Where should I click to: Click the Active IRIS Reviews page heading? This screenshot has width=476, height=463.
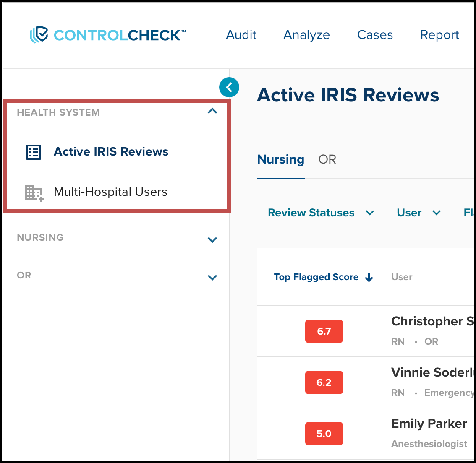(348, 95)
